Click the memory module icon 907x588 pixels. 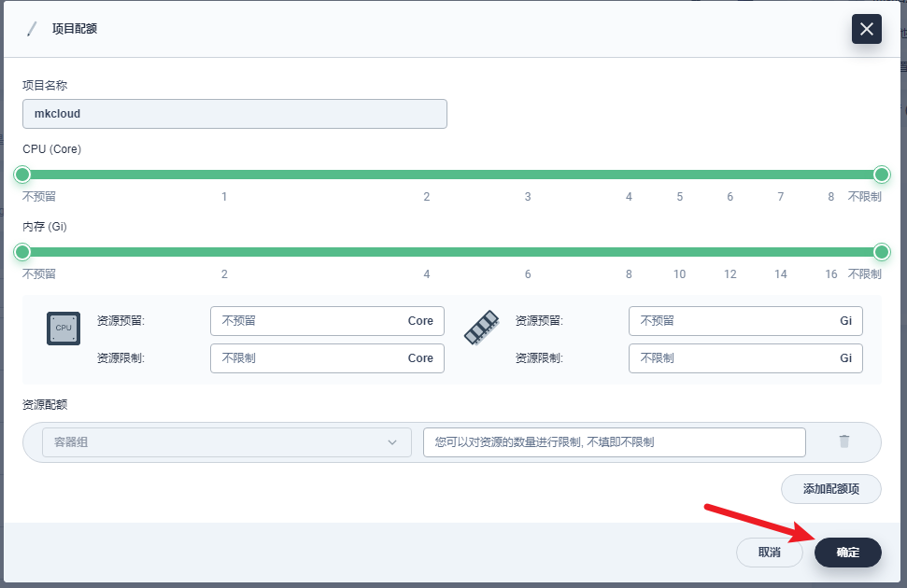coord(481,329)
